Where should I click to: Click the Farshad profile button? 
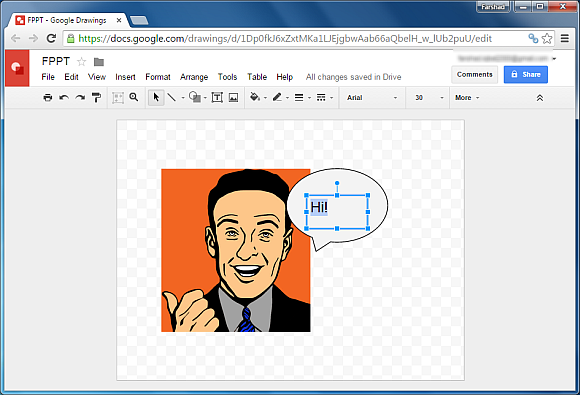pyautogui.click(x=493, y=7)
